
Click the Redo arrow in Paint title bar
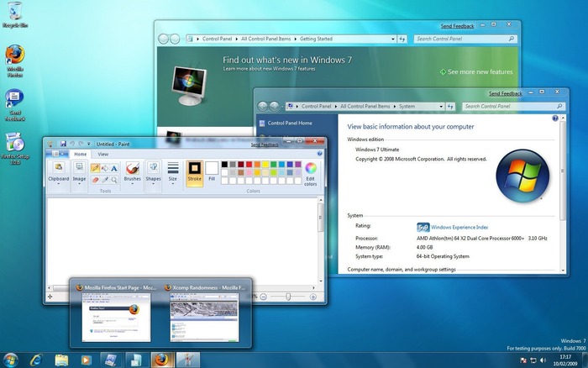point(81,144)
